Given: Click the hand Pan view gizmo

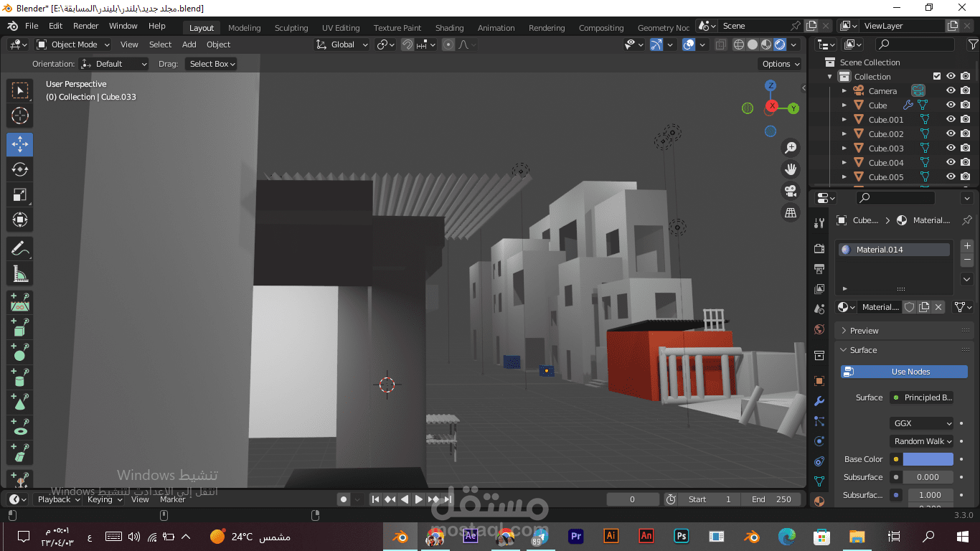Looking at the screenshot, I should tap(791, 169).
